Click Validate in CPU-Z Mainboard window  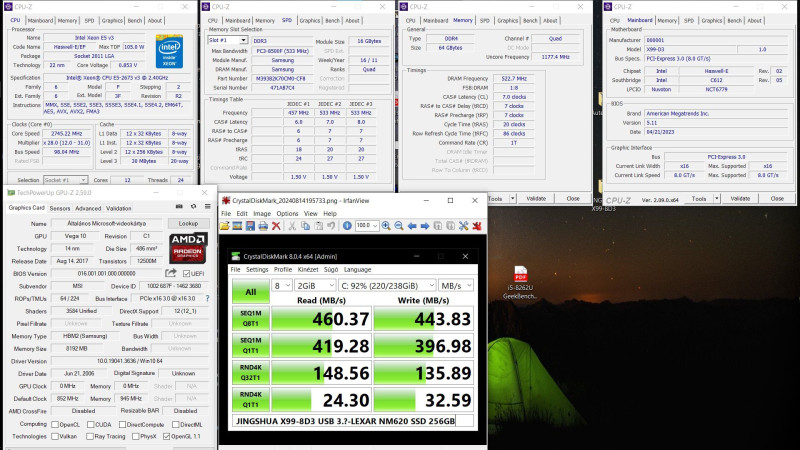[x=740, y=198]
